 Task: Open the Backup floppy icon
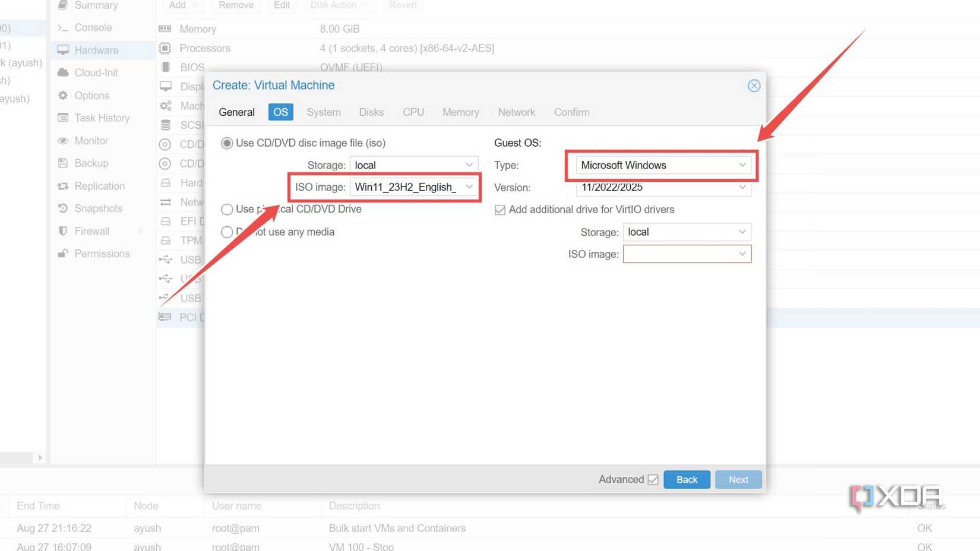coord(63,163)
